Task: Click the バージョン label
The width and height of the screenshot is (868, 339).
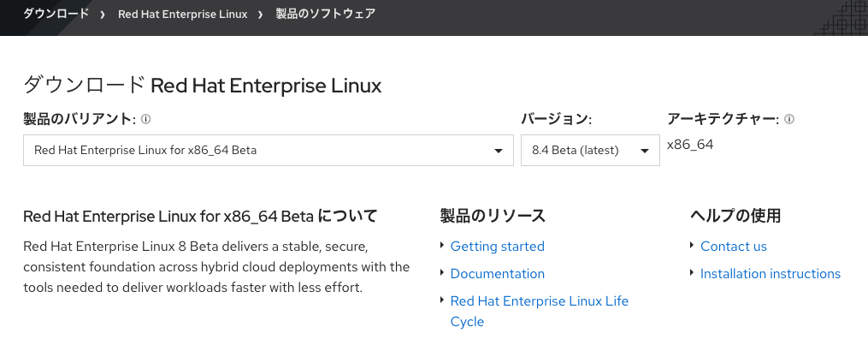Action: click(557, 119)
